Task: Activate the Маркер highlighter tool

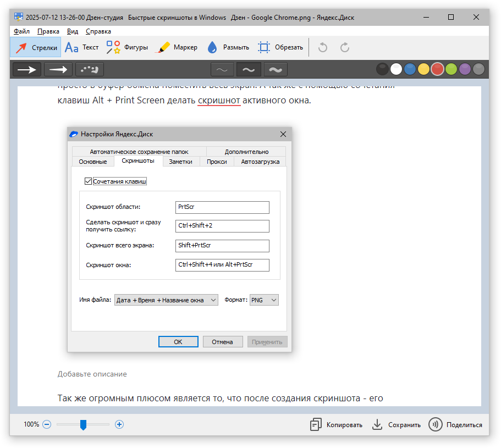Action: pyautogui.click(x=177, y=47)
